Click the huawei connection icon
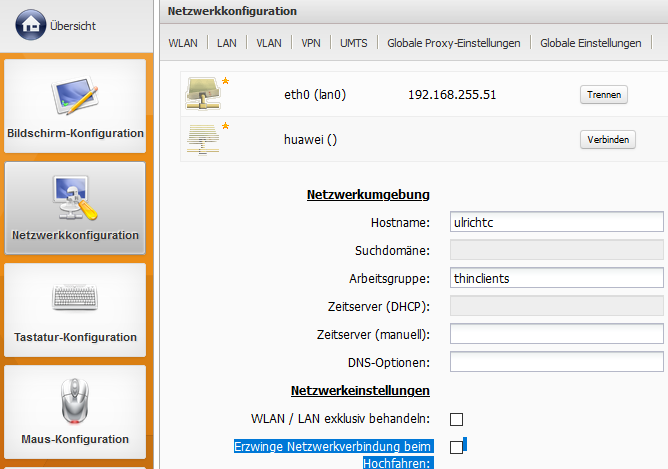The image size is (668, 469). coord(202,139)
